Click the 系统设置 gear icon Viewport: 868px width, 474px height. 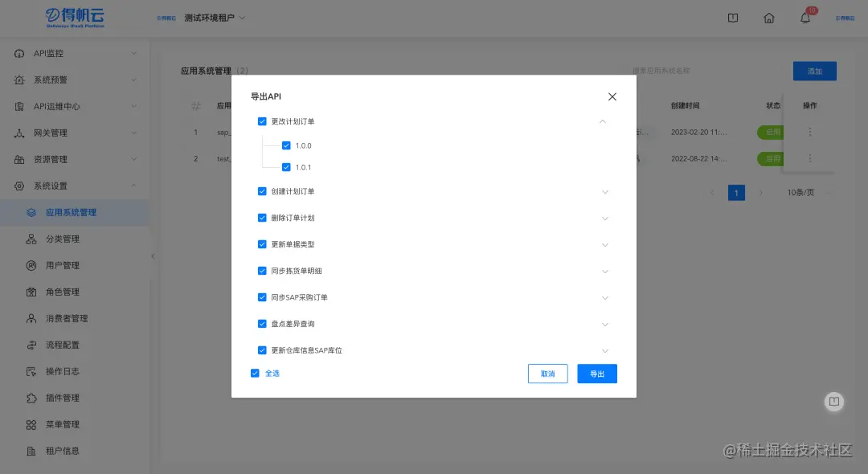click(x=19, y=186)
